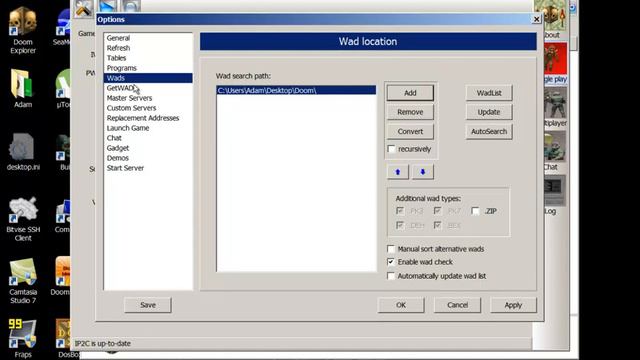
Task: Select C:\Users\Adam\Desktop\Doom\ path entry
Action: click(296, 90)
